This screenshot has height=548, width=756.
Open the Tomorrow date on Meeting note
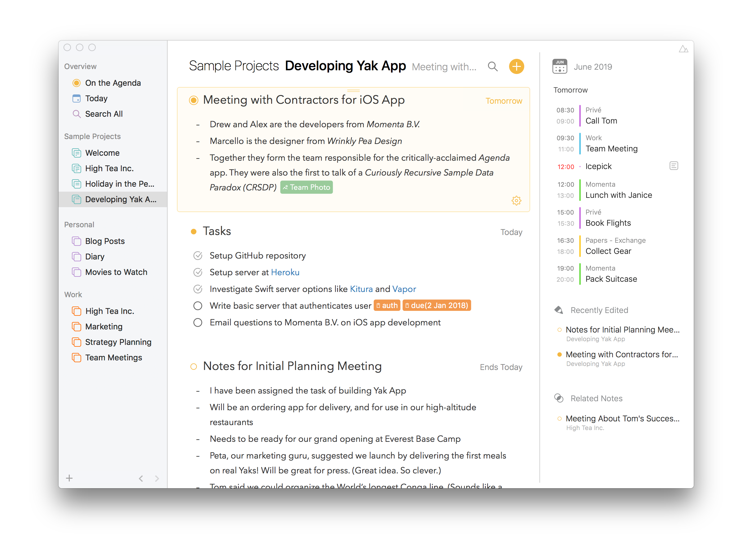[503, 101]
